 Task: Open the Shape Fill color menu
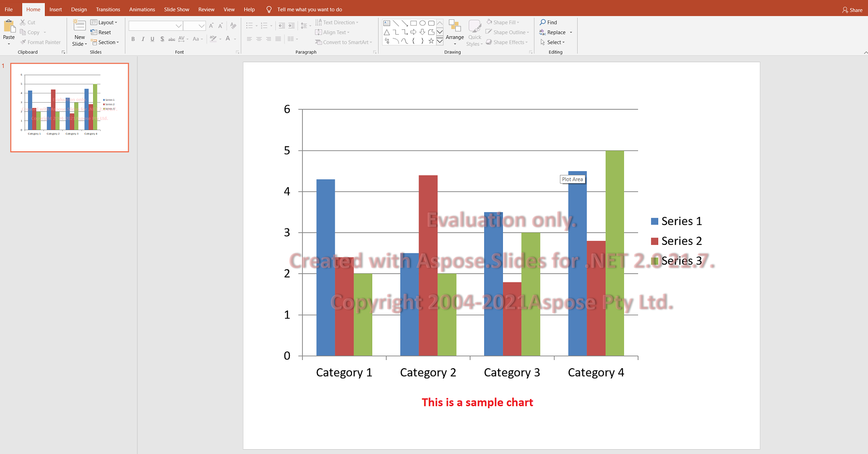(503, 23)
